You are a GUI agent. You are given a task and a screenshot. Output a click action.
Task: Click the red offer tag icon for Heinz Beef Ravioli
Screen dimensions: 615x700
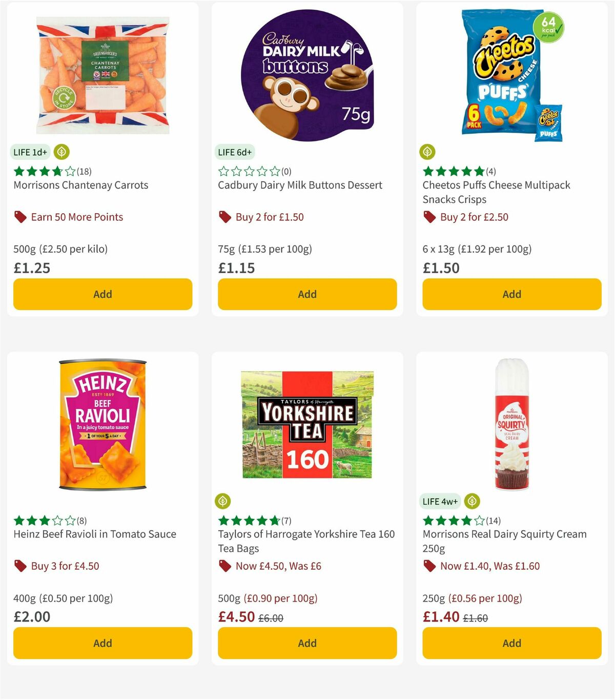pyautogui.click(x=20, y=566)
